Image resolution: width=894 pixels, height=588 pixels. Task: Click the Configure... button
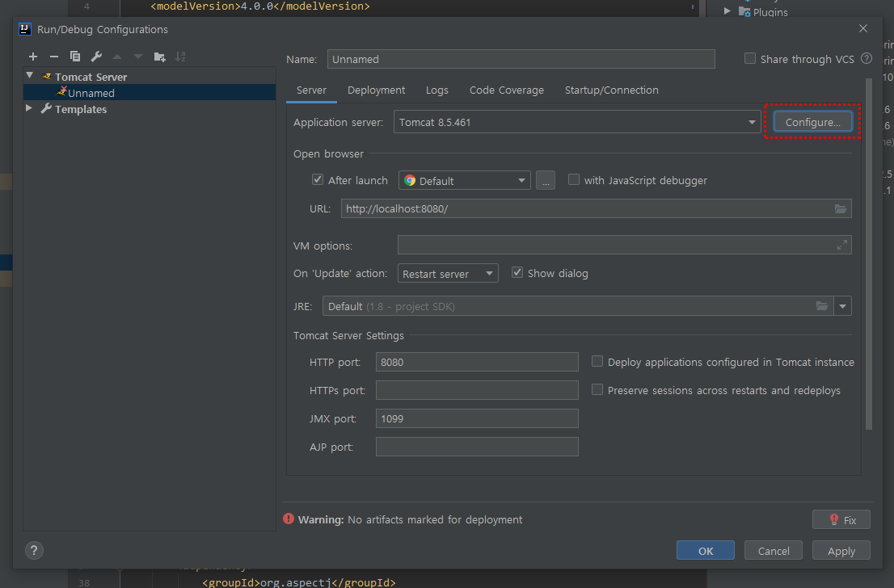pos(812,122)
